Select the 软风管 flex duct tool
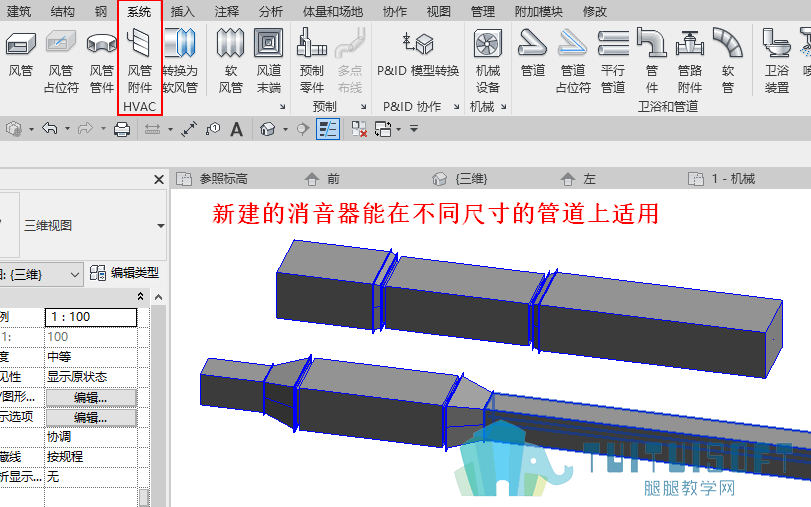The width and height of the screenshot is (811, 507). point(230,61)
